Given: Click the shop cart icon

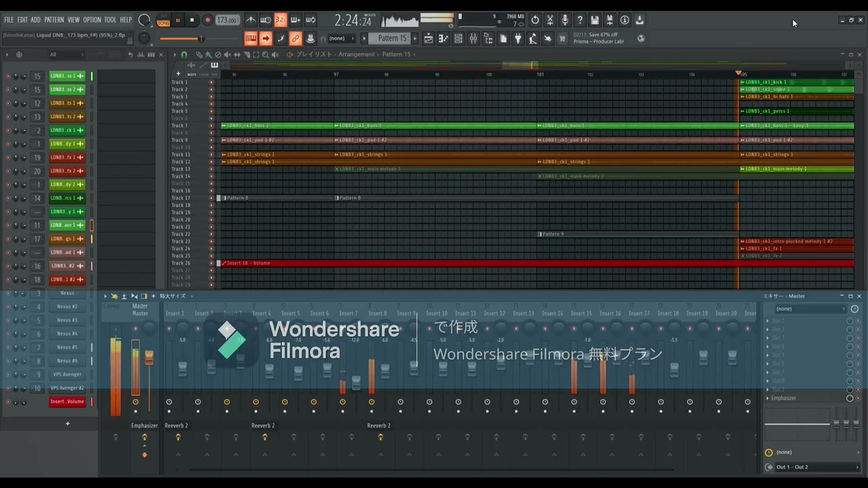Looking at the screenshot, I should click(562, 39).
